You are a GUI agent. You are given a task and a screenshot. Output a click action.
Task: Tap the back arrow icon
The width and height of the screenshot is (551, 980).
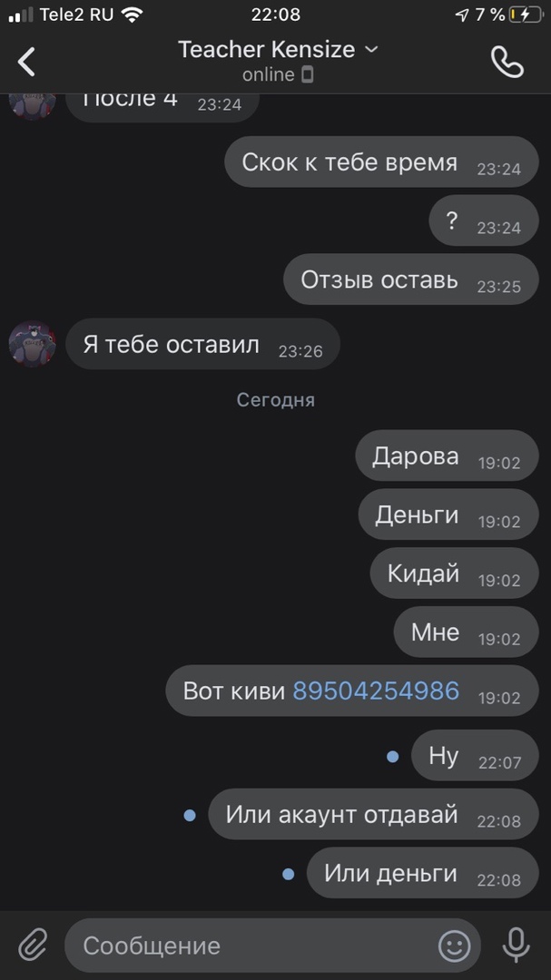tap(26, 62)
